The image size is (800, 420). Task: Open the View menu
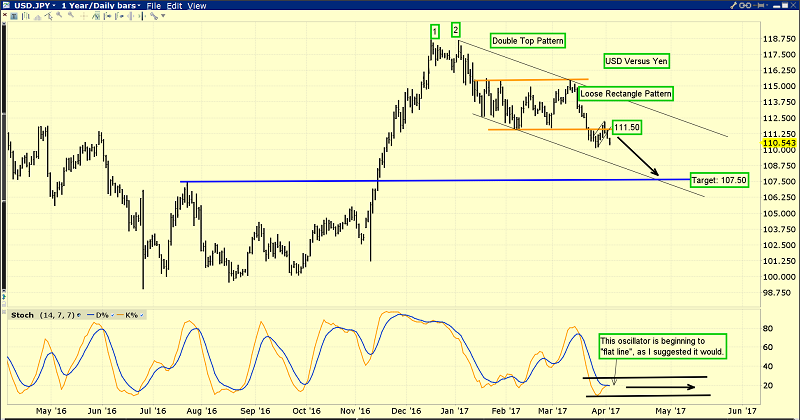coord(199,6)
